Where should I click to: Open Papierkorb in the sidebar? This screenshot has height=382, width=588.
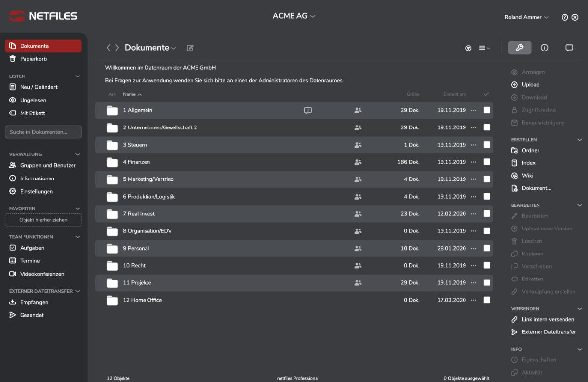pyautogui.click(x=33, y=59)
